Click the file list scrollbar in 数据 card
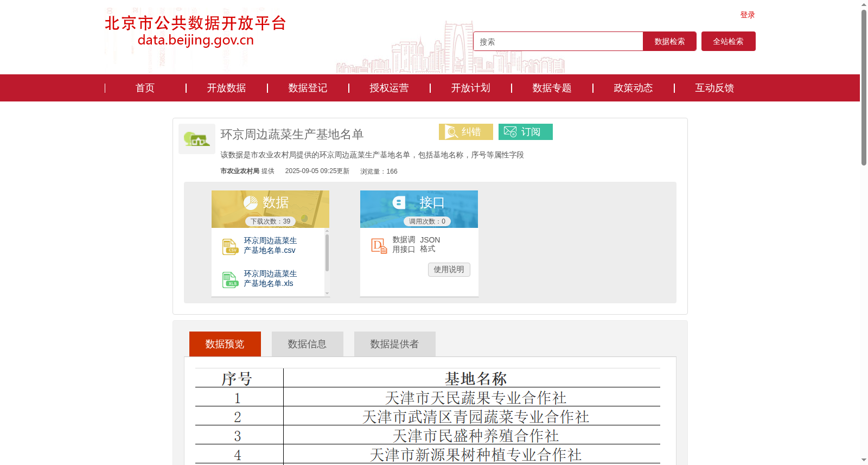Screen dimensions: 868x465 (x=327, y=253)
